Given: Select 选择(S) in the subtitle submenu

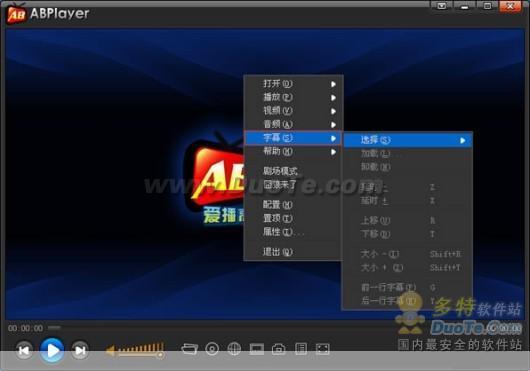Looking at the screenshot, I should [x=408, y=140].
